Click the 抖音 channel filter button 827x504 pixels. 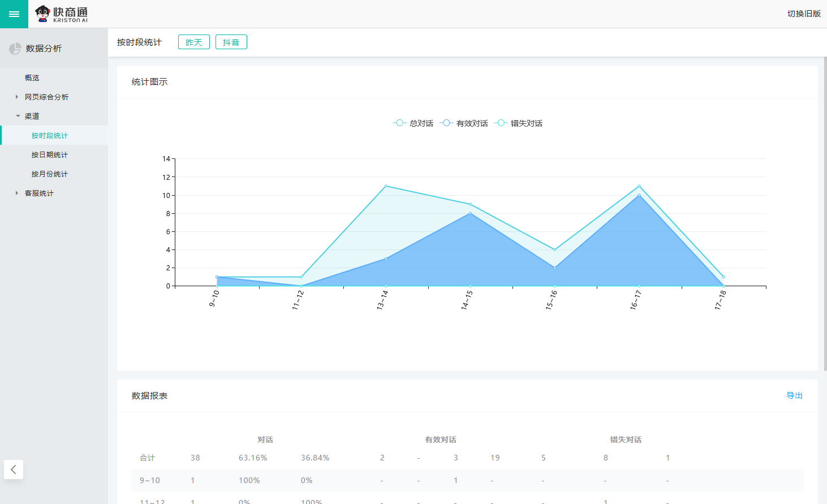231,42
